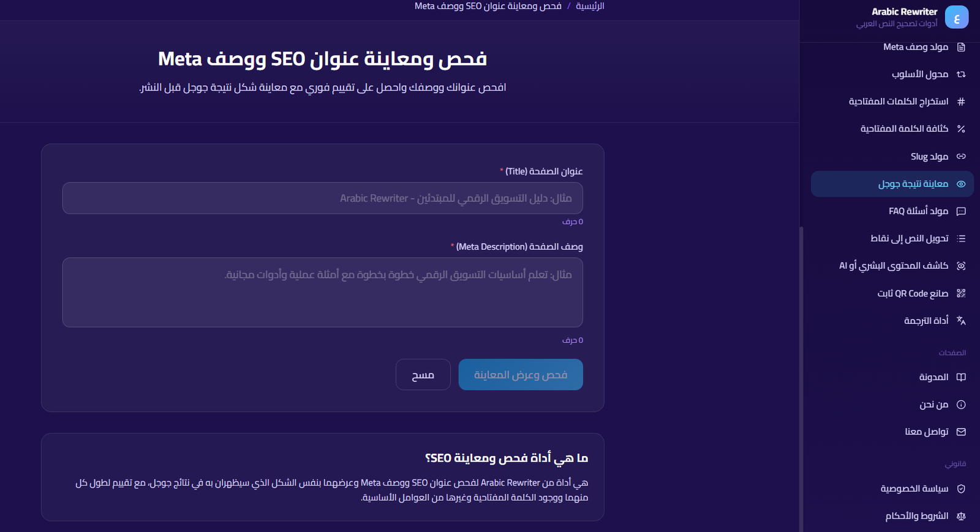This screenshot has height=532, width=980.
Task: Open كاشف المحتوى البشري أو AI
Action: coord(892,266)
